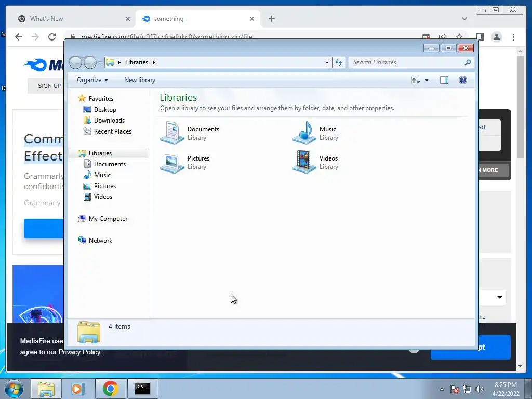
Task: Open Windows Media Player from taskbar
Action: point(78,389)
